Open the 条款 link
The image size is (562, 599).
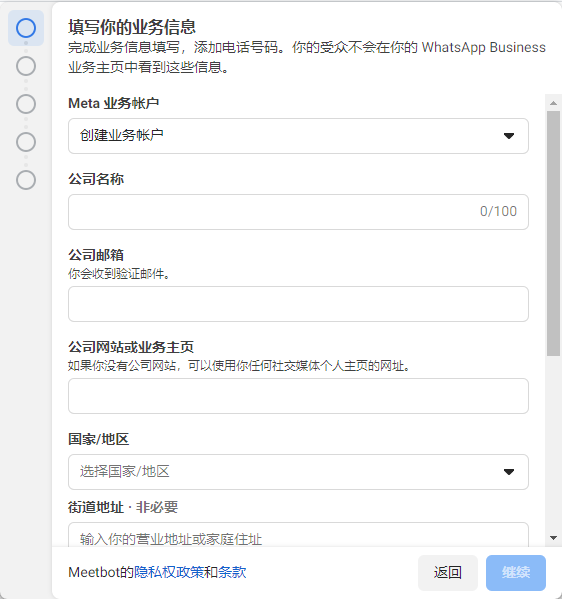pos(232,572)
